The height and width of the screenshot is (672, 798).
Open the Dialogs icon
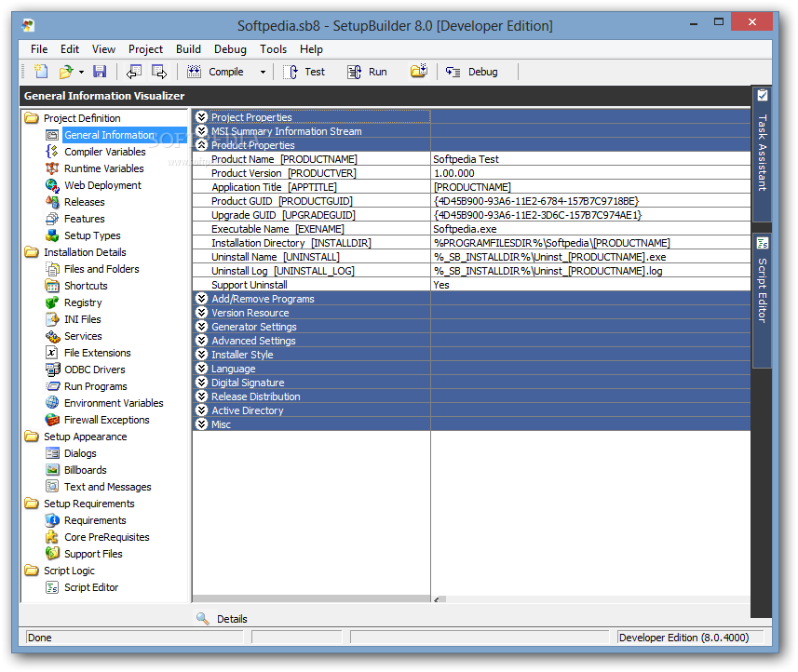[52, 453]
